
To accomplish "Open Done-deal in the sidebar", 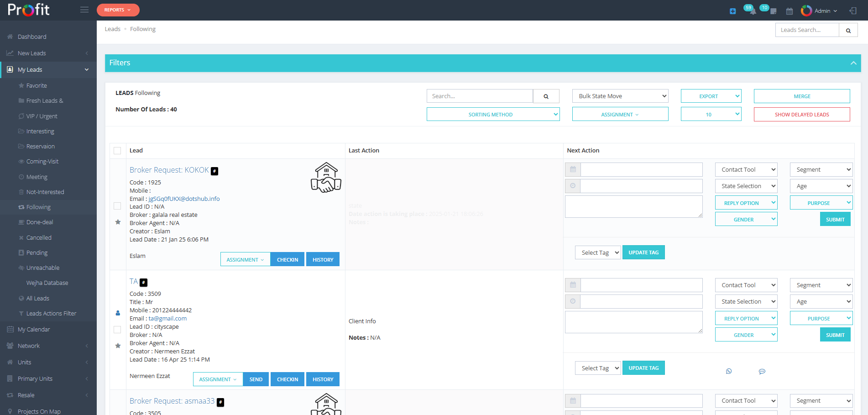I will pyautogui.click(x=40, y=222).
